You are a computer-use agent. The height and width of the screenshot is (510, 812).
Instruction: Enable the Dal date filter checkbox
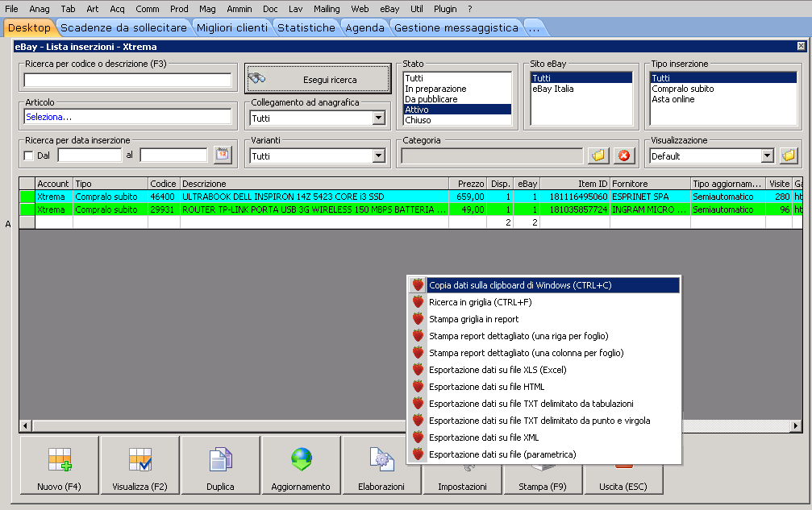tap(30, 155)
